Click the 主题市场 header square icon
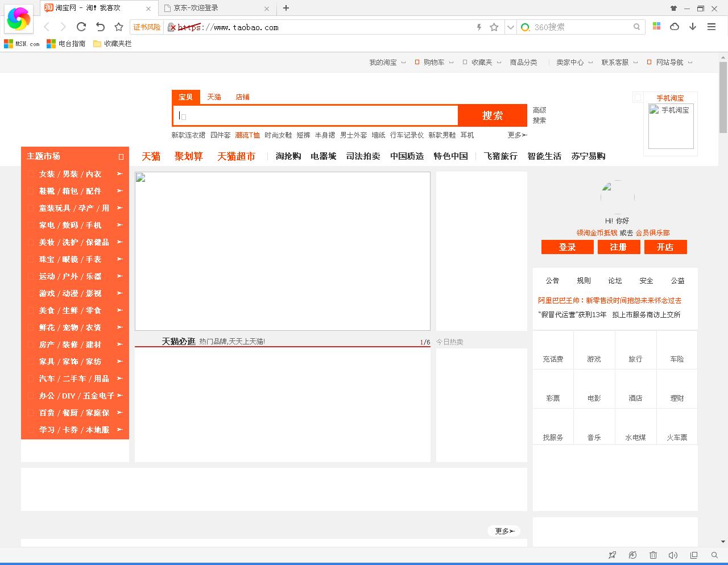The width and height of the screenshot is (728, 565). (121, 157)
